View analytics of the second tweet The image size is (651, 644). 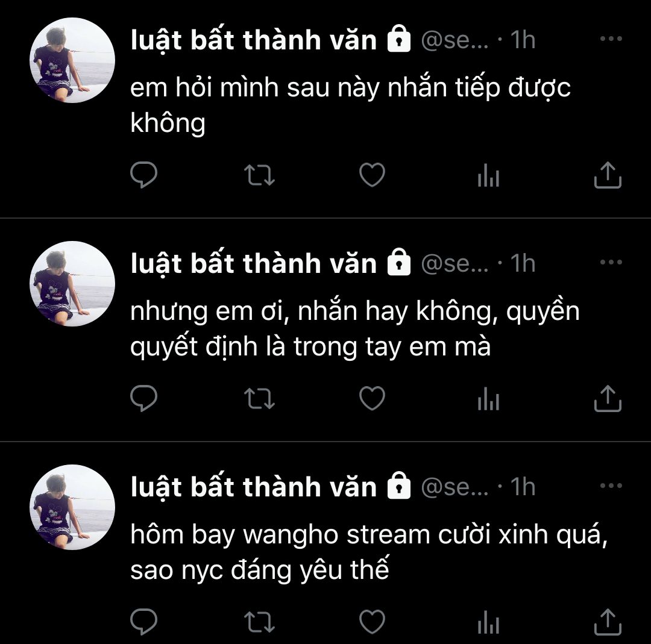pos(488,398)
